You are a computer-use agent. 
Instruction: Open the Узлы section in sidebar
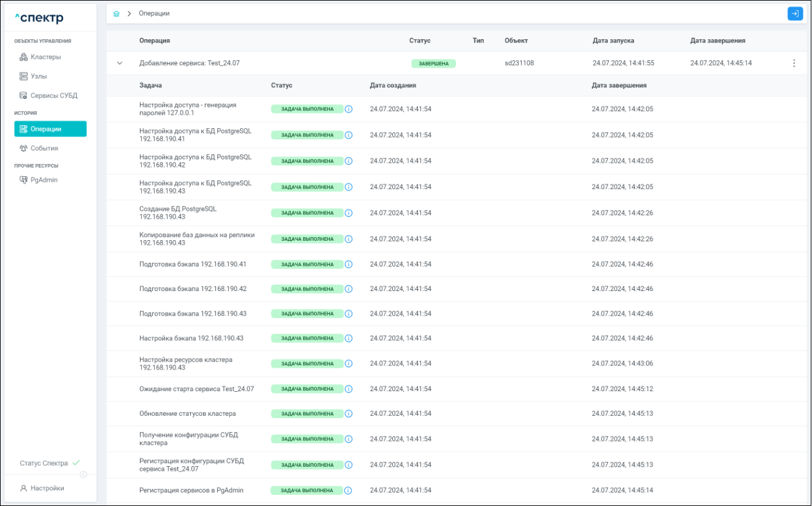(x=39, y=77)
